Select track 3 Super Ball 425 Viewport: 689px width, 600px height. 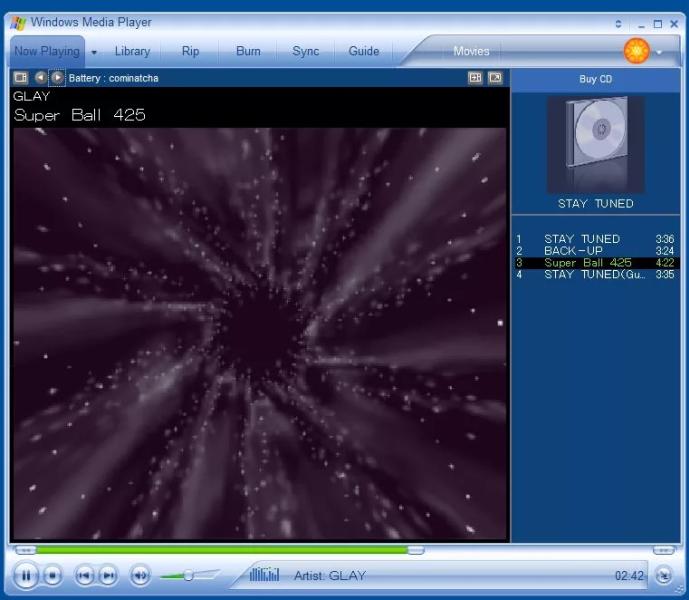596,263
